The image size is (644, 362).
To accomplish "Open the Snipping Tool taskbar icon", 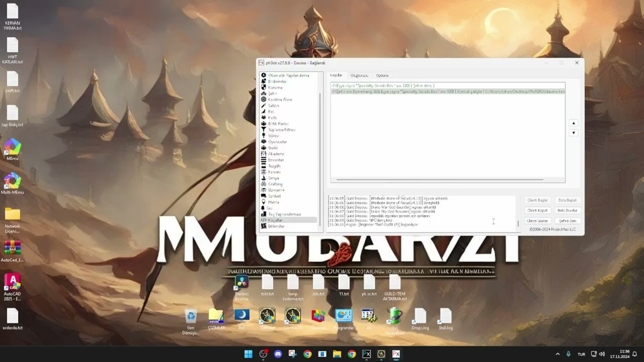I will (292, 354).
